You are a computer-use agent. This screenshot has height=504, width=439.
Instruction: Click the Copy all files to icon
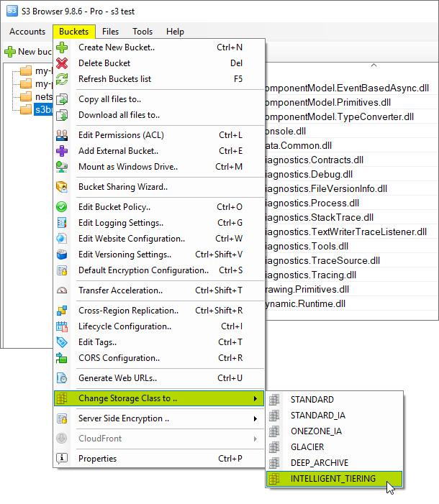[x=62, y=99]
